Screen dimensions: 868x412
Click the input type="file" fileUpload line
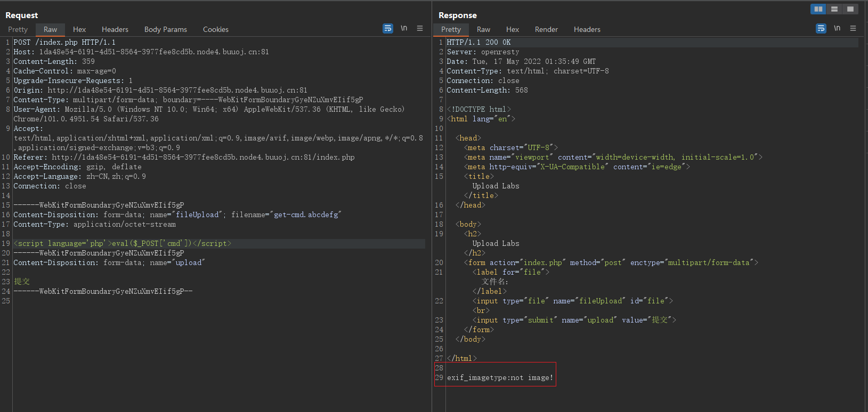[573, 301]
